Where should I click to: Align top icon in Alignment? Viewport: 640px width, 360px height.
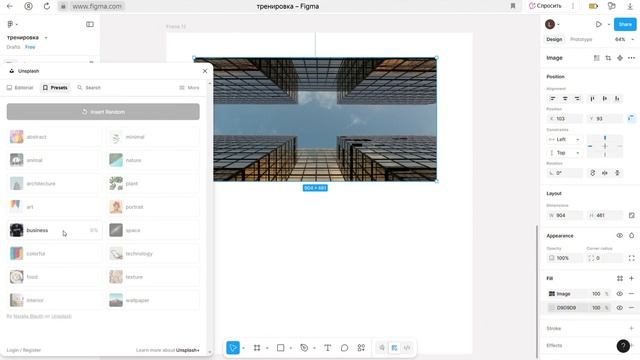click(x=592, y=98)
